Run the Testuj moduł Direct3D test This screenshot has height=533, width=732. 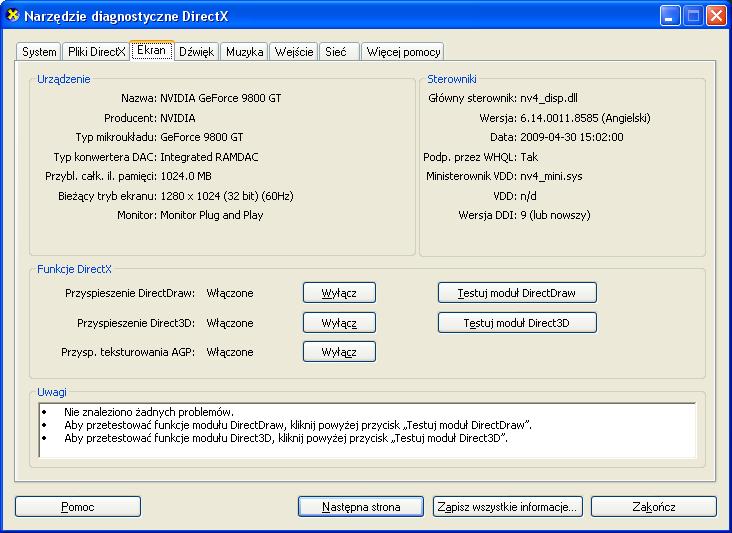(517, 323)
